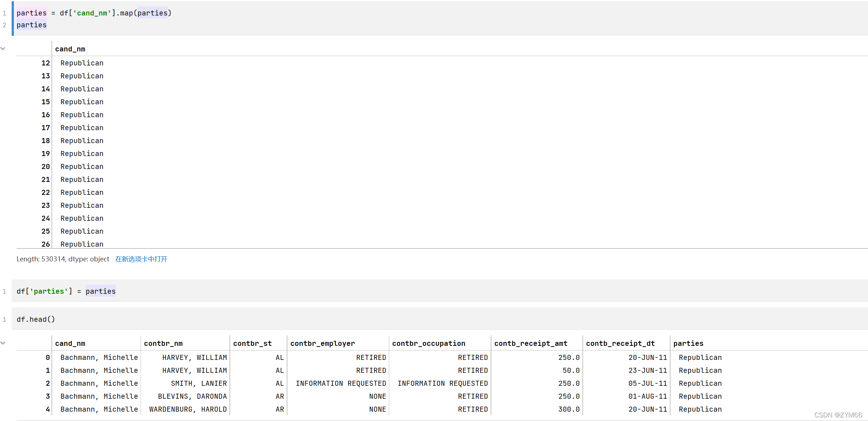Select the 05-JUL-11 date cell
This screenshot has height=421, width=868.
coord(647,383)
